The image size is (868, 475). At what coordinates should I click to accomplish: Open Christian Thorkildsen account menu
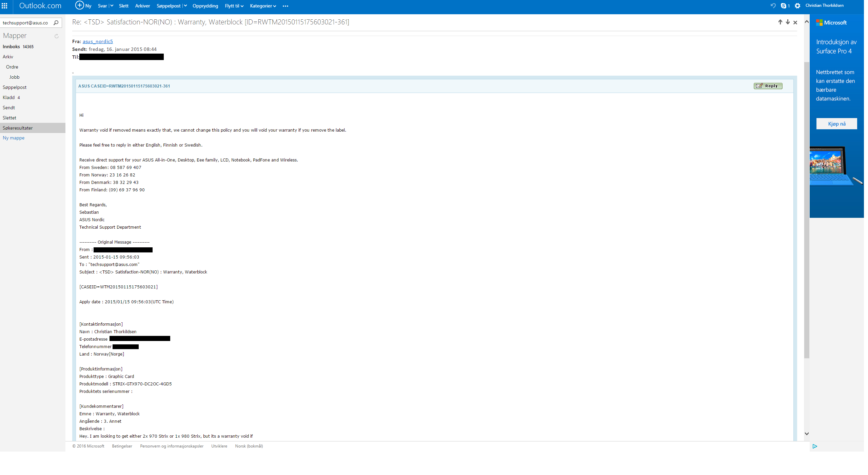point(824,5)
